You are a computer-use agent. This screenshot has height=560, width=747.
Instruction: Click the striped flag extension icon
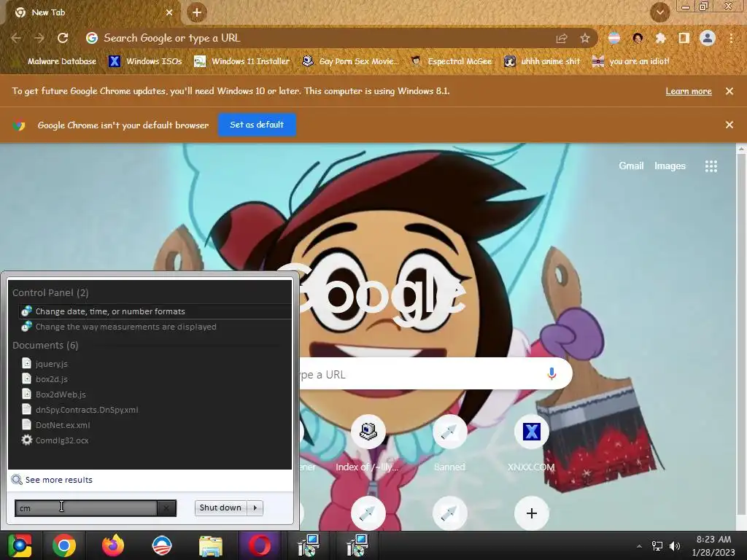tap(614, 38)
